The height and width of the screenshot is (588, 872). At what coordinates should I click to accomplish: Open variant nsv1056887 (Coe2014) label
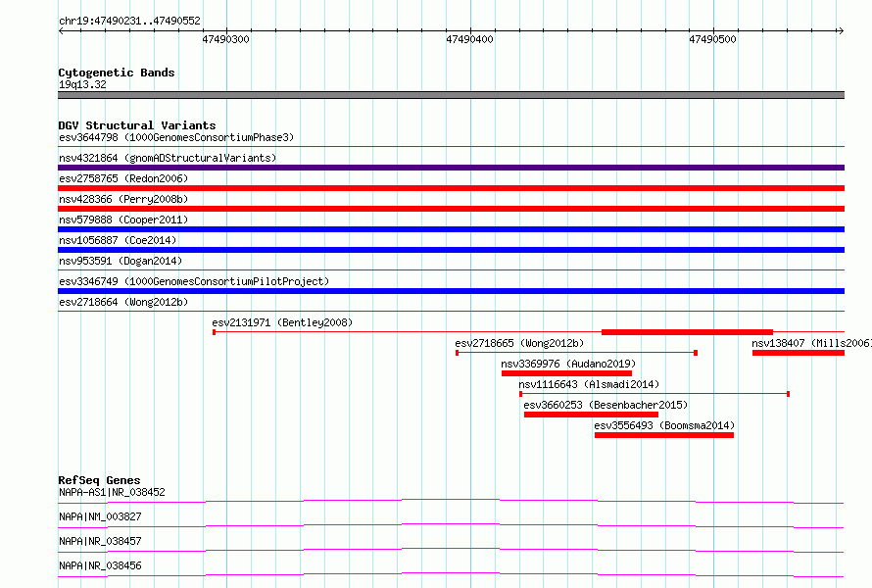click(x=118, y=240)
